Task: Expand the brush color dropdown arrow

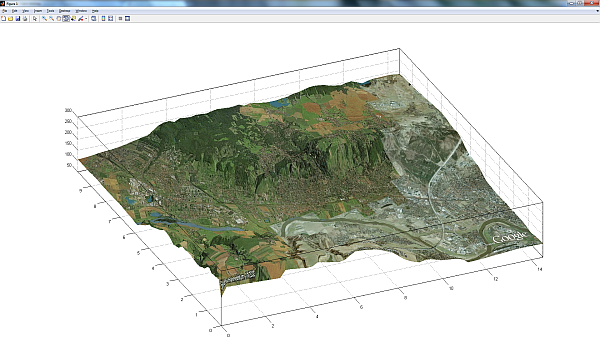Action: 86,18
